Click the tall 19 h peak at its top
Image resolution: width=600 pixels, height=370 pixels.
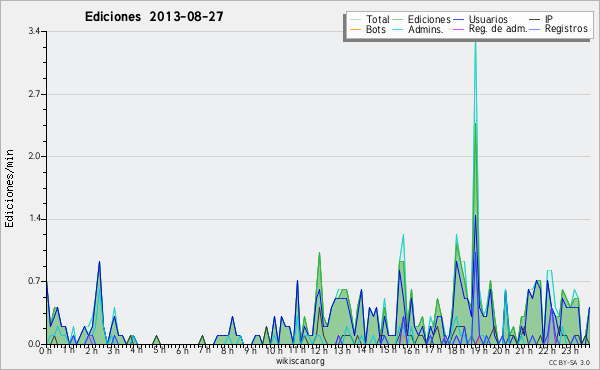click(x=475, y=43)
